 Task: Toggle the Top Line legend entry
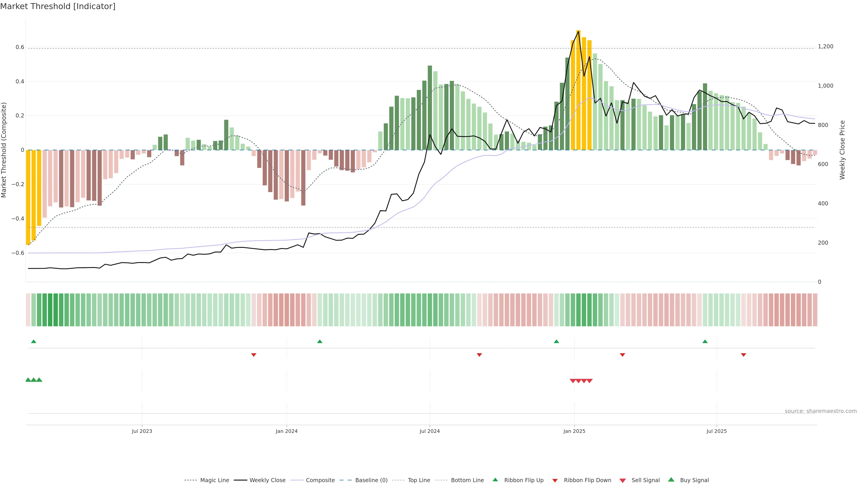coord(419,480)
